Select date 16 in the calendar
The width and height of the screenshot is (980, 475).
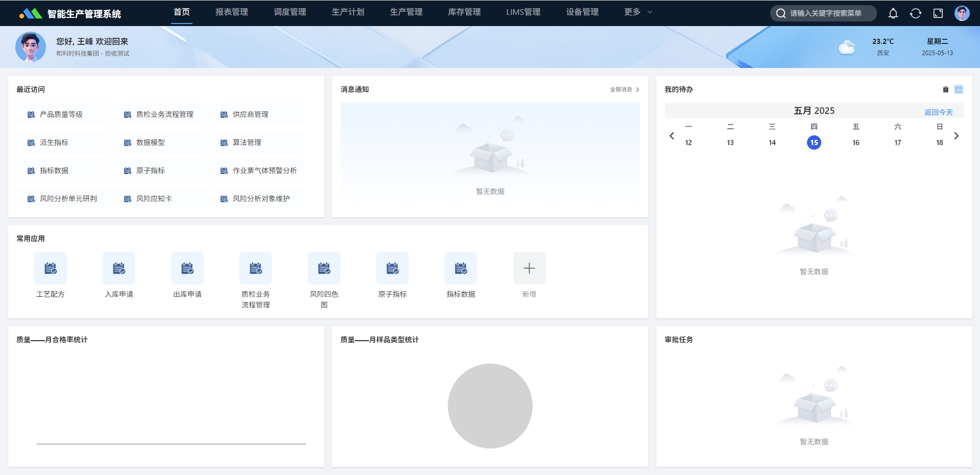(x=855, y=142)
